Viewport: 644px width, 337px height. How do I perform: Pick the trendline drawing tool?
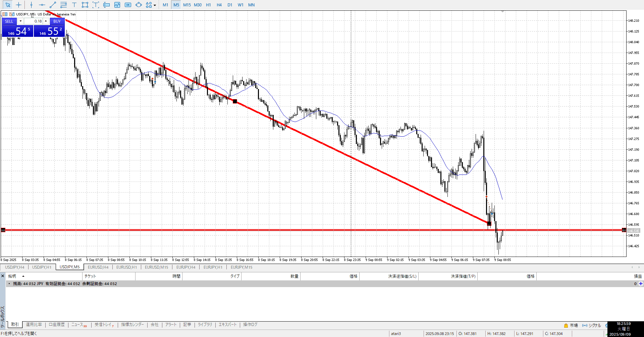point(53,5)
